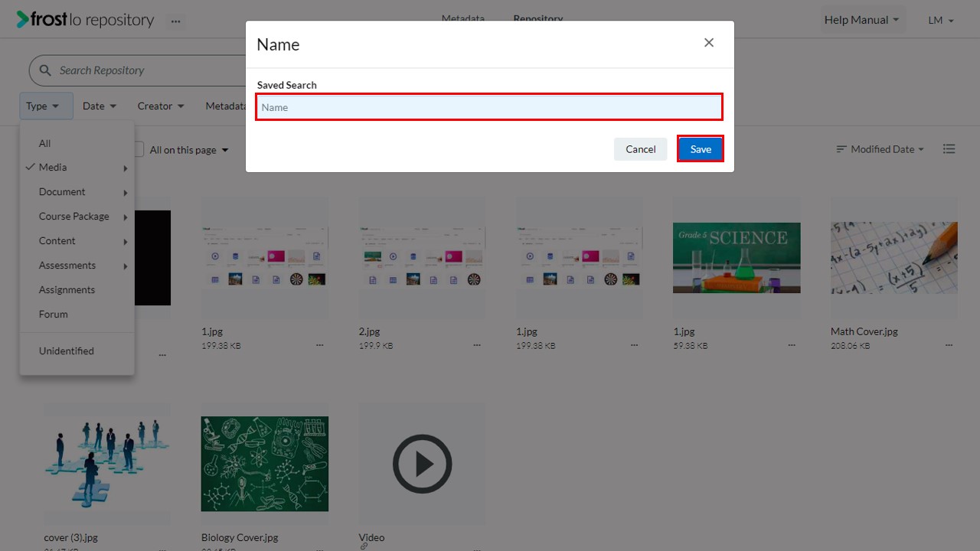Screen dimensions: 980x551
Task: Open the Metadata filter dropdown
Action: tap(225, 106)
